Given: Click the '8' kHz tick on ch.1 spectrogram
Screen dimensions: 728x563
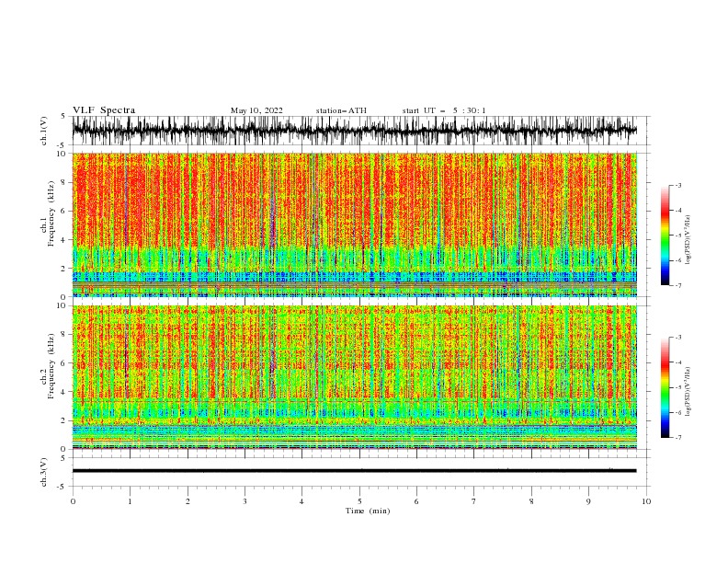Looking at the screenshot, I should 63,182.
